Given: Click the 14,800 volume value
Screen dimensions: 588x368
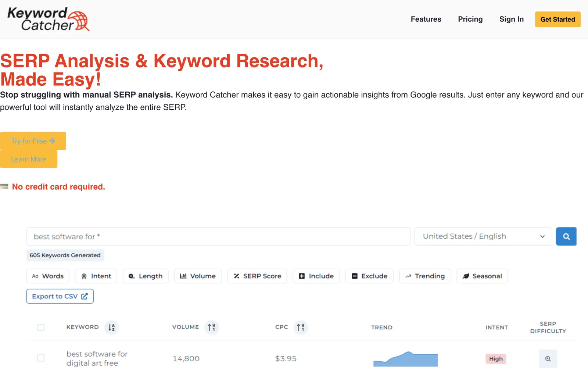Looking at the screenshot, I should 186,358.
